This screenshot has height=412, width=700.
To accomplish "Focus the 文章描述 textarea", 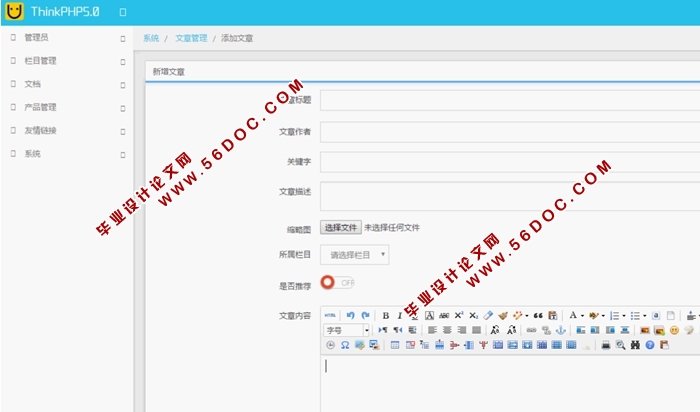I will click(510, 196).
